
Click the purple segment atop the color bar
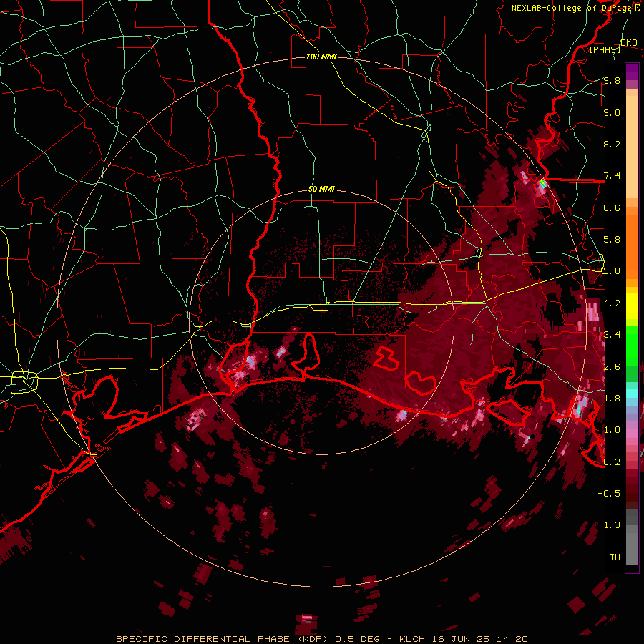(x=632, y=72)
